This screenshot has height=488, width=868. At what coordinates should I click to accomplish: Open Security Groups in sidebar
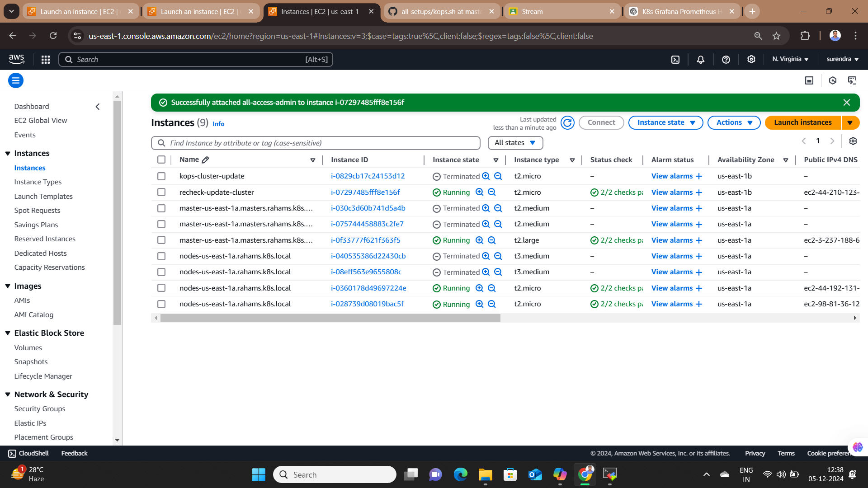point(40,409)
